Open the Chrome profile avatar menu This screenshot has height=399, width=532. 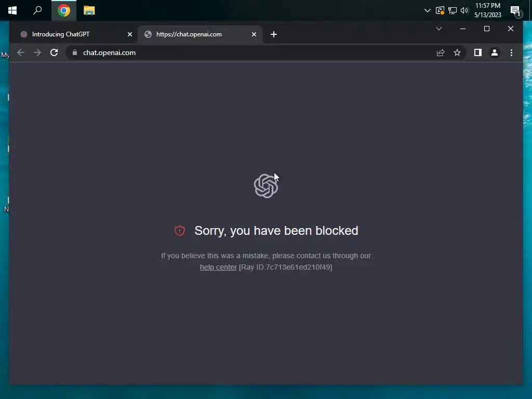point(495,52)
